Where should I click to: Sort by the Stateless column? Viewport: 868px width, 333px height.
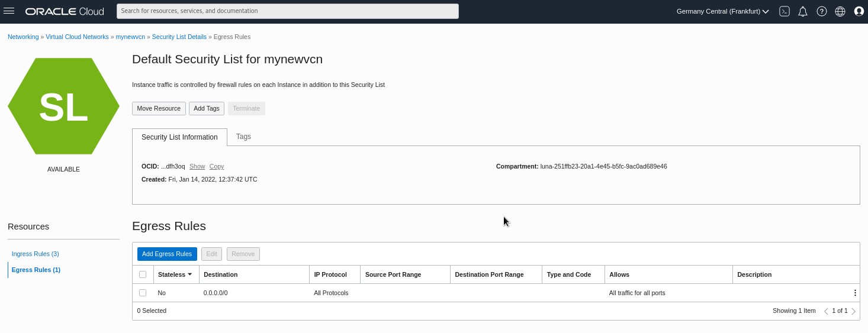[175, 274]
